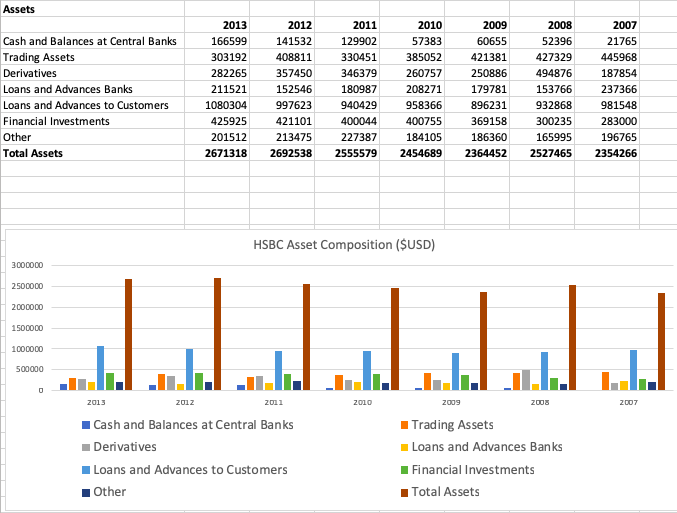Click the Loans and Advances to Customers row label
The image size is (677, 513).
[92, 105]
